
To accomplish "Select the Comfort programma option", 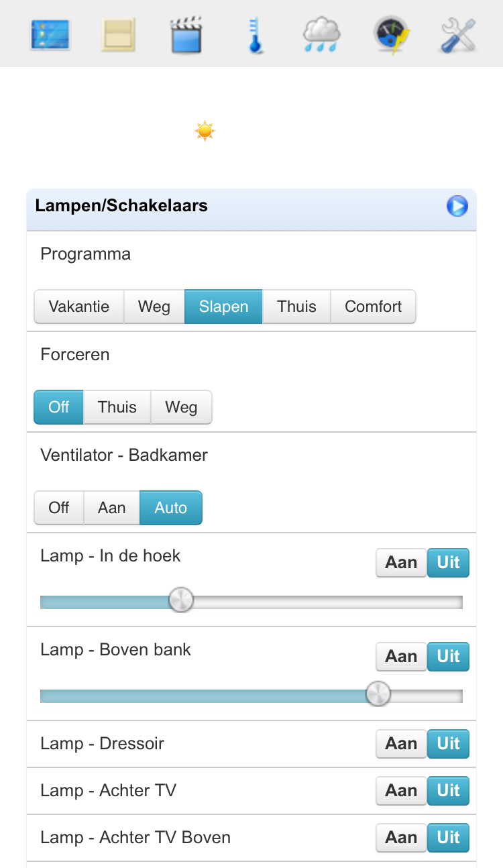I will tap(373, 307).
